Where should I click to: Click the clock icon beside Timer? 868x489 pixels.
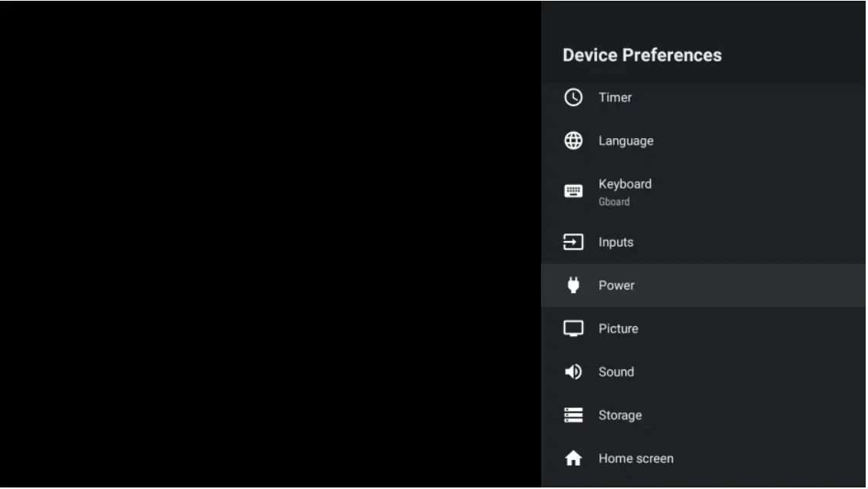573,97
